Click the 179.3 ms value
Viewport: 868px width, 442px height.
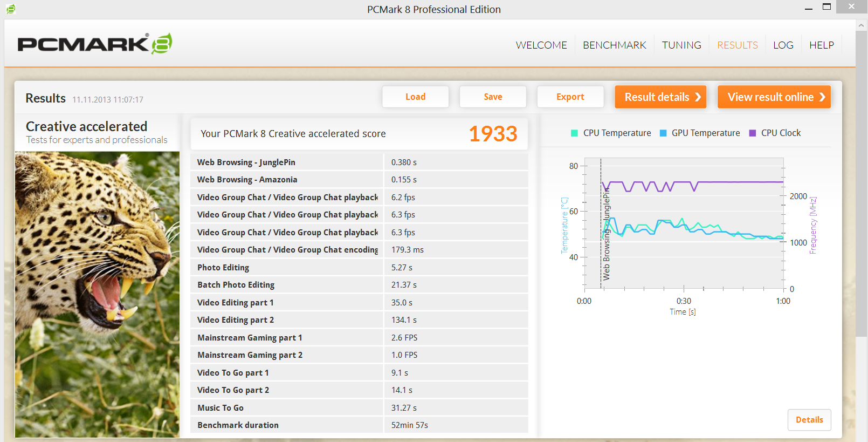[408, 250]
